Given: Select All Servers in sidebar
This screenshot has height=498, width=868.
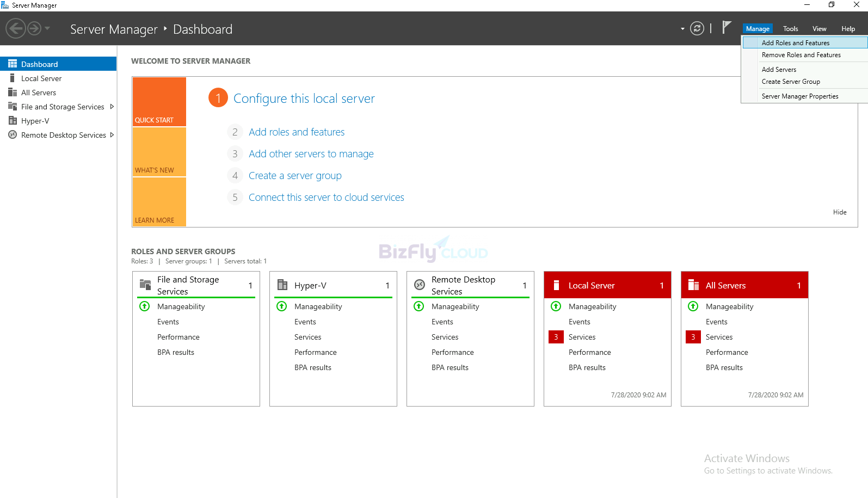Looking at the screenshot, I should [x=58, y=93].
